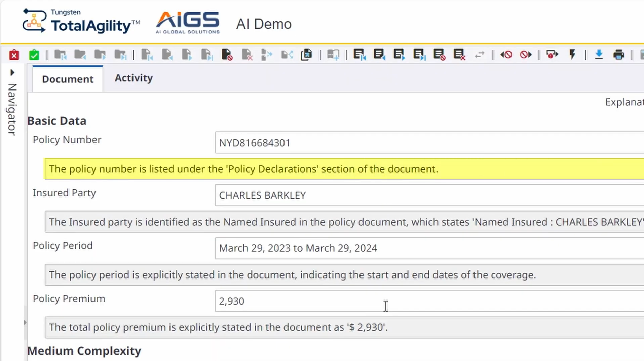Click the delete field red X icon
The height and width of the screenshot is (361, 644).
[x=459, y=55]
